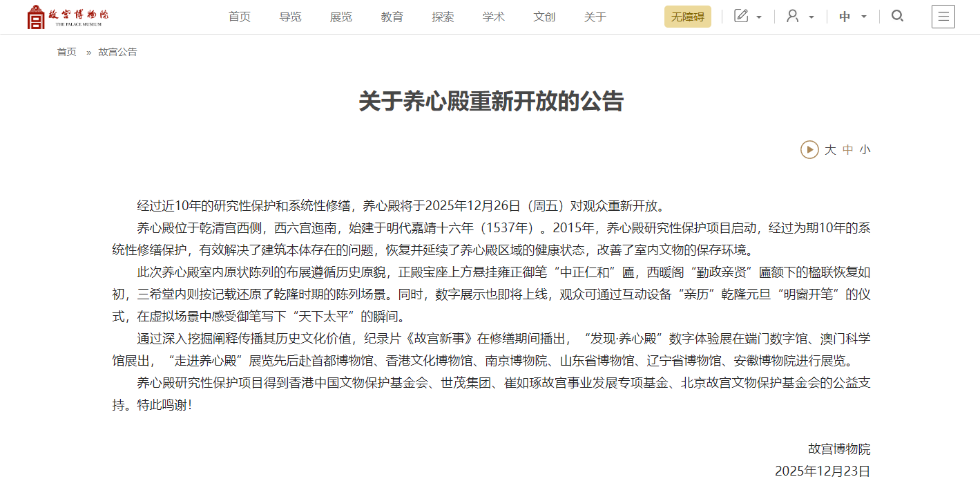Expand the dropdown arrow beside pencil icon
This screenshot has width=980, height=488.
pos(759,17)
